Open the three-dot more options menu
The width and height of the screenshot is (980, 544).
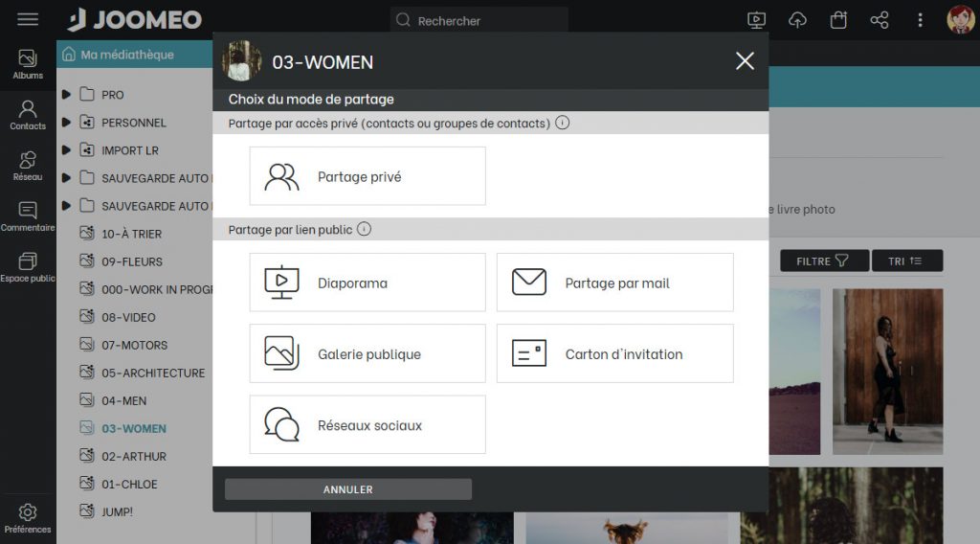(x=920, y=20)
